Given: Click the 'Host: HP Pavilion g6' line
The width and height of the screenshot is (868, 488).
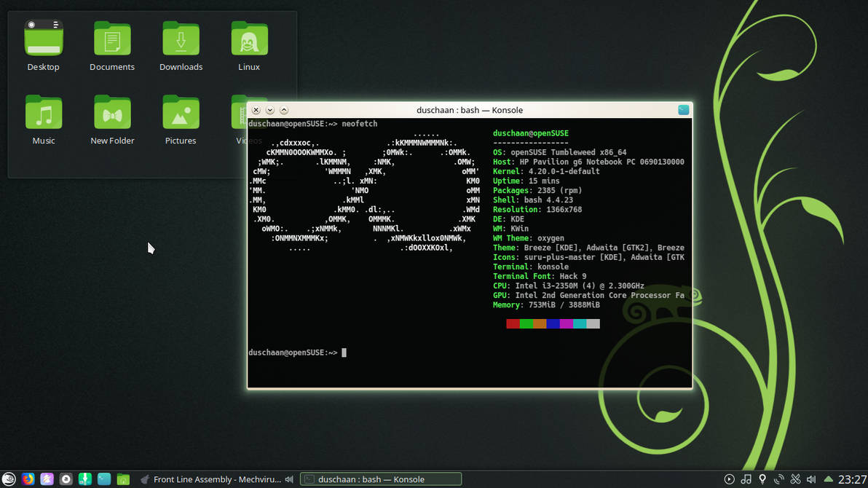Looking at the screenshot, I should coord(588,162).
